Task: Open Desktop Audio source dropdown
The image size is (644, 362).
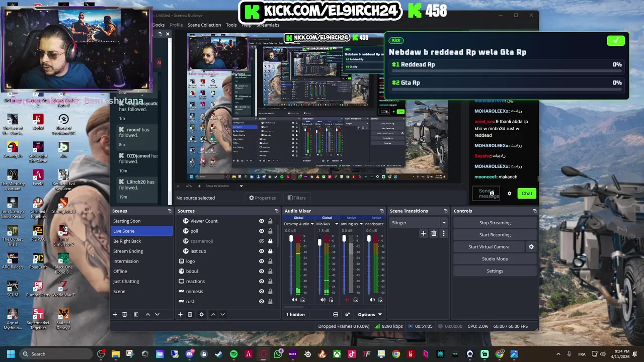Action: (x=312, y=224)
